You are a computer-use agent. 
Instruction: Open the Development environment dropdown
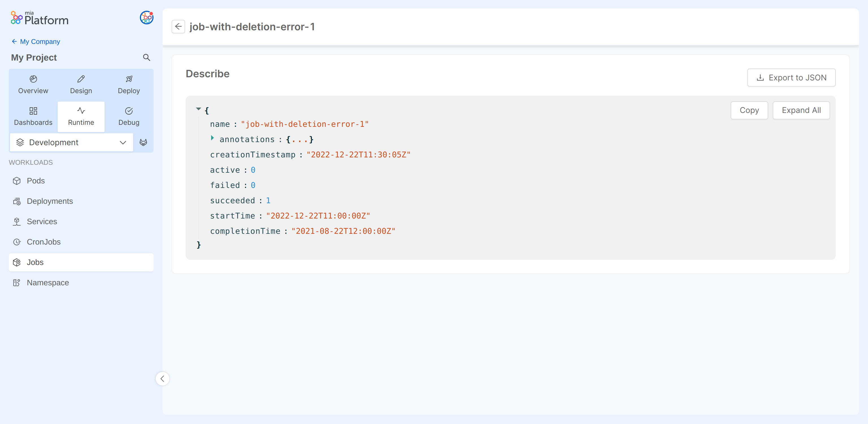[72, 142]
